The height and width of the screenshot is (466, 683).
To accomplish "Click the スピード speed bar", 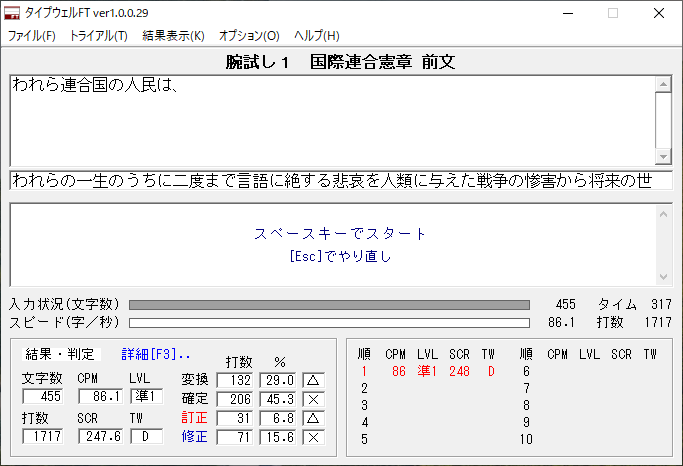I will 329,323.
